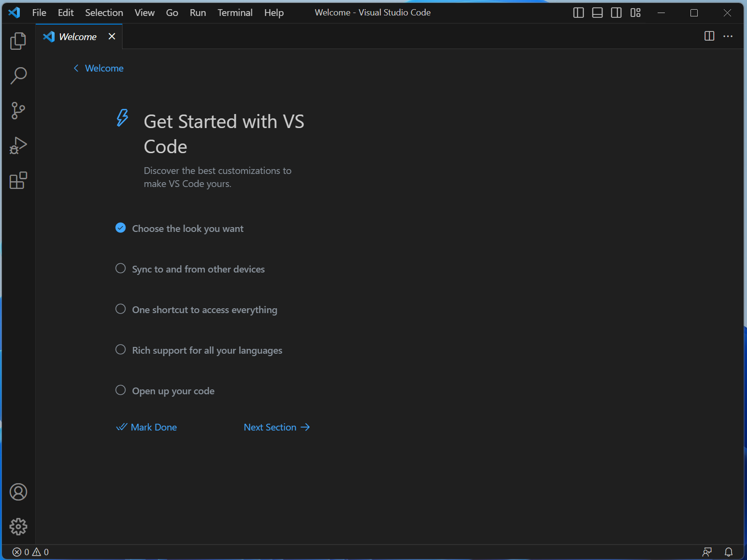Open the Go menu
Screen dimensions: 747x560
[172, 13]
